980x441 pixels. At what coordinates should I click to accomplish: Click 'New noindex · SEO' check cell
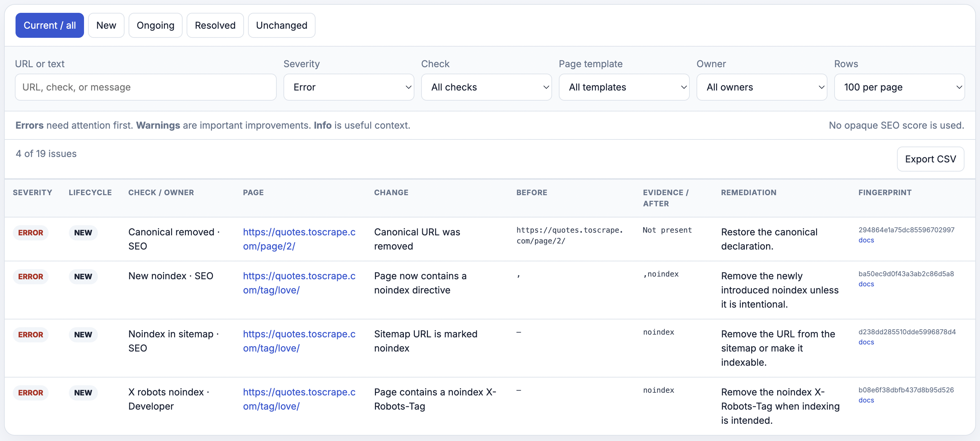(x=170, y=276)
